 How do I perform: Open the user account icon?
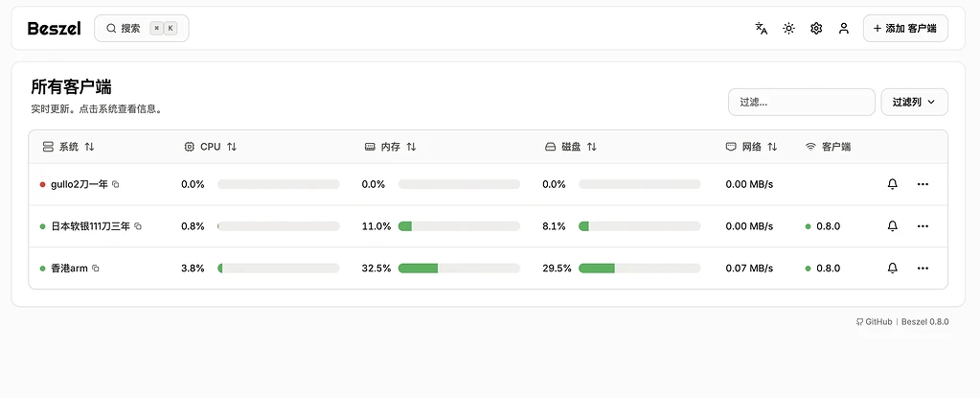844,29
